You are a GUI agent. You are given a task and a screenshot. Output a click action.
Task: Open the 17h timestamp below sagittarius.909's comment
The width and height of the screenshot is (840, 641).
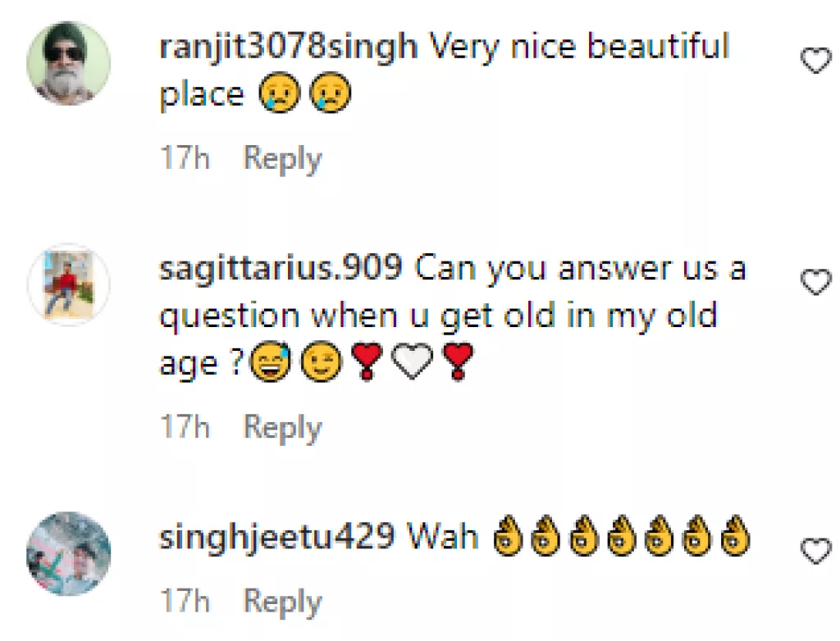click(185, 427)
